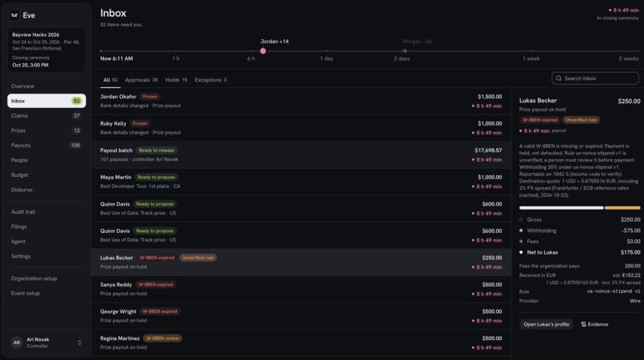Click the gross-versus-withholding breakdown bar
Viewport: 644px width, 360px height.
click(579, 208)
